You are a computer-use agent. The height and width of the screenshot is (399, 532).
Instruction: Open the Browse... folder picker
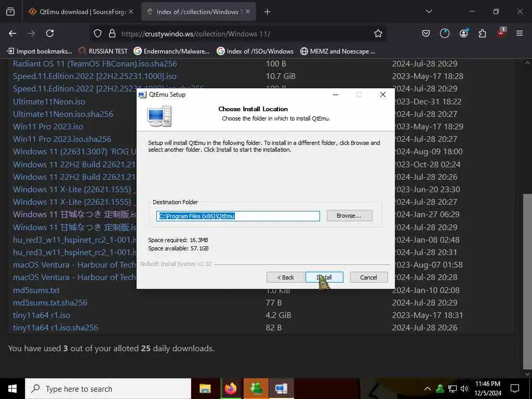[x=349, y=216]
